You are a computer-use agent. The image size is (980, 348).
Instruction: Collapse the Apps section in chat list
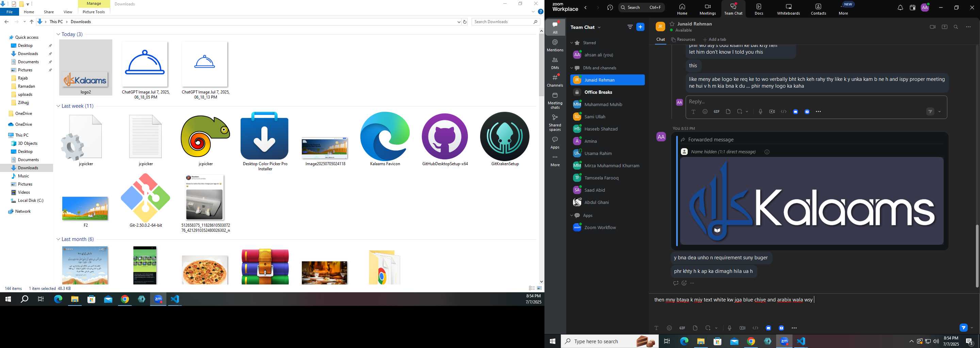click(x=571, y=215)
